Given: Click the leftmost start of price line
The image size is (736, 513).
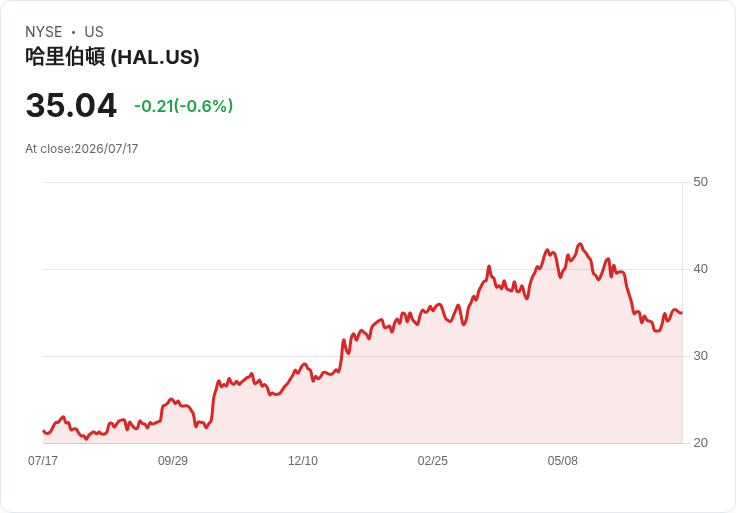Looking at the screenshot, I should [43, 431].
